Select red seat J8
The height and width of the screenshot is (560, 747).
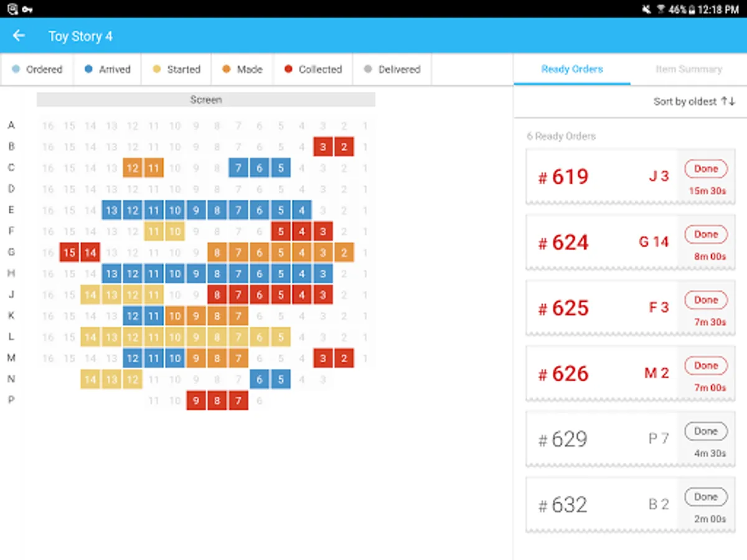tap(217, 295)
